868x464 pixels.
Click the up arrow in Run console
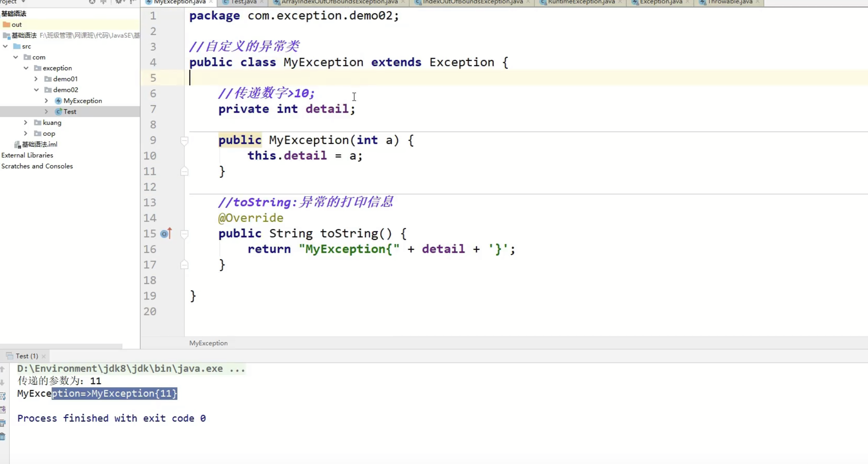(x=3, y=369)
